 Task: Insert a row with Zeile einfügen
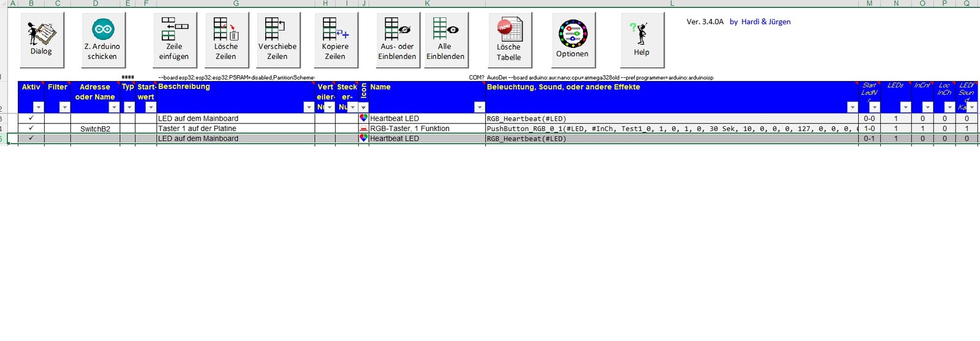[x=175, y=40]
